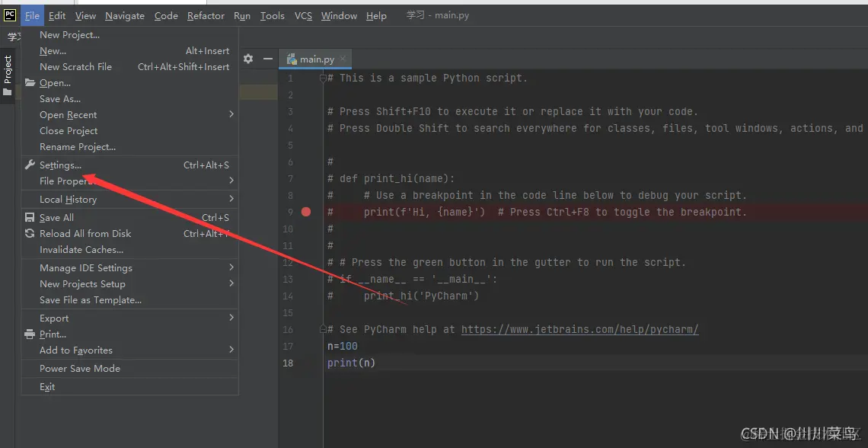The image size is (868, 448).
Task: Select Close Project entry
Action: coord(129,131)
